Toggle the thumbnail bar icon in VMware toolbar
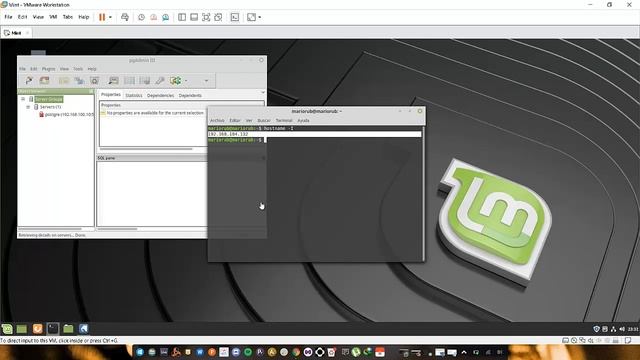This screenshot has width=640, height=360. coord(194,17)
